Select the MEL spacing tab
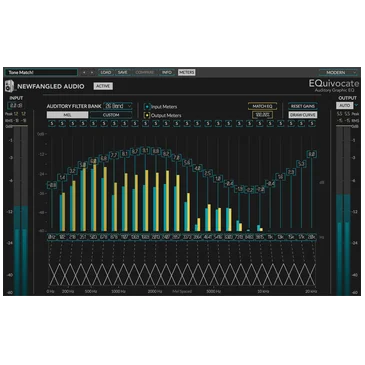365x365 pixels. 68,115
